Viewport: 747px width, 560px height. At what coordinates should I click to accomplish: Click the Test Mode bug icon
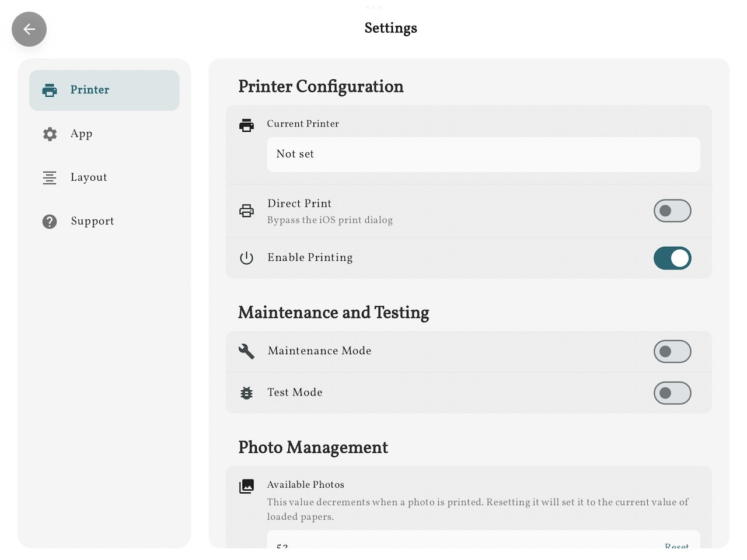pyautogui.click(x=247, y=393)
